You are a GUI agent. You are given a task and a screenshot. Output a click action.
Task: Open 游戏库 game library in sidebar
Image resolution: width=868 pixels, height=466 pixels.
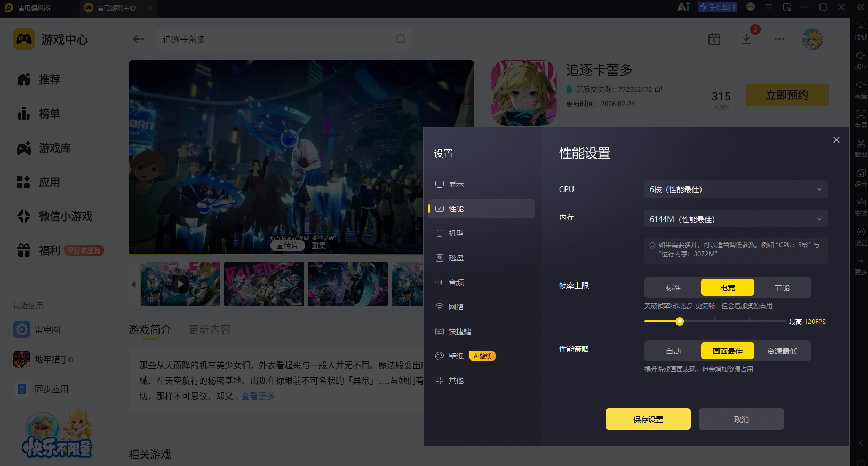(x=44, y=148)
